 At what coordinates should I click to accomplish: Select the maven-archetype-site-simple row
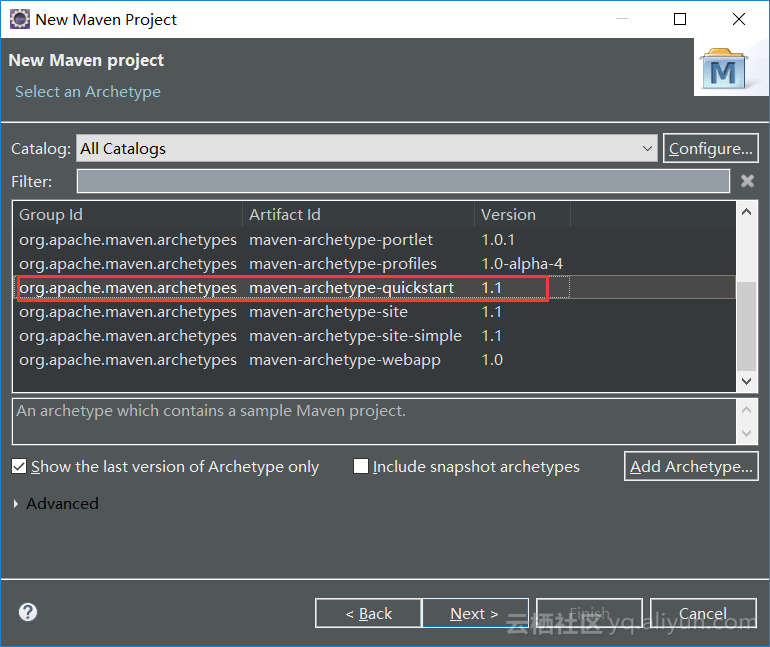(375, 336)
